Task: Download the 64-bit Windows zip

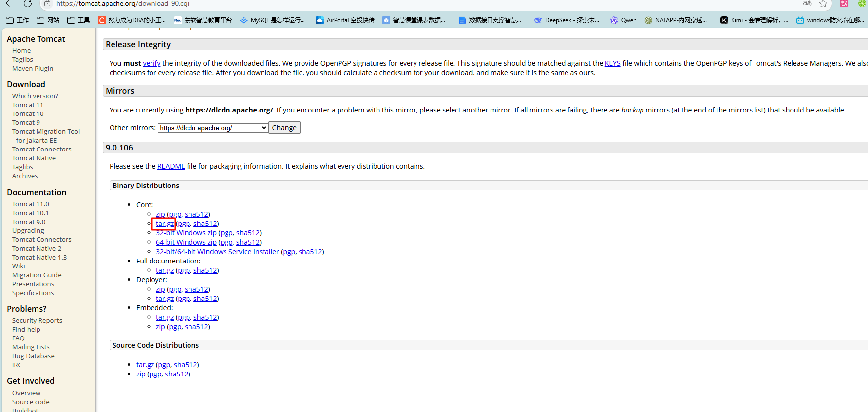Action: (186, 242)
